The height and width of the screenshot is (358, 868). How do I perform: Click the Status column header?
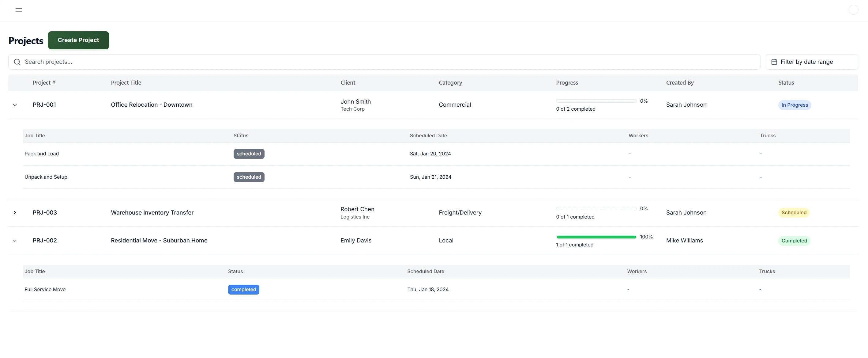pyautogui.click(x=786, y=83)
